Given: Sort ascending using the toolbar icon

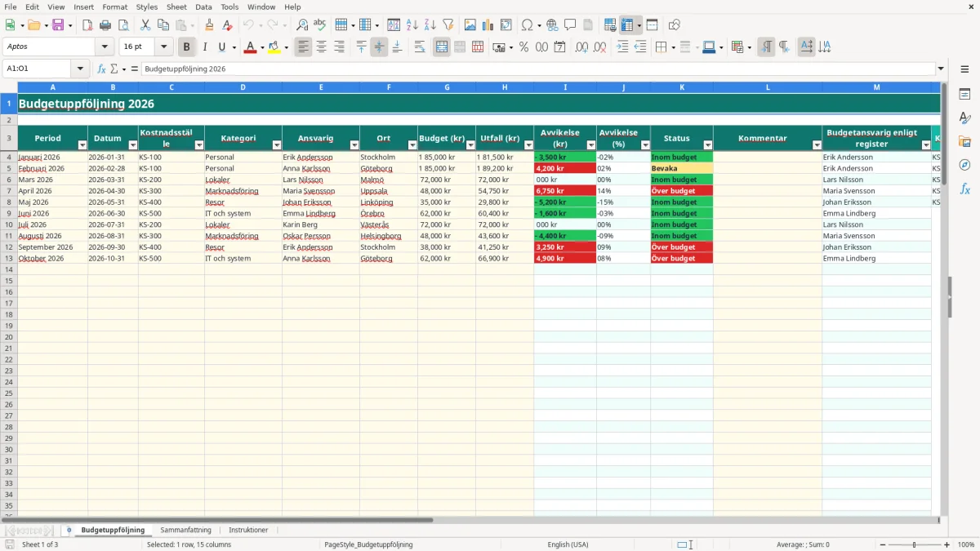Looking at the screenshot, I should click(x=412, y=25).
